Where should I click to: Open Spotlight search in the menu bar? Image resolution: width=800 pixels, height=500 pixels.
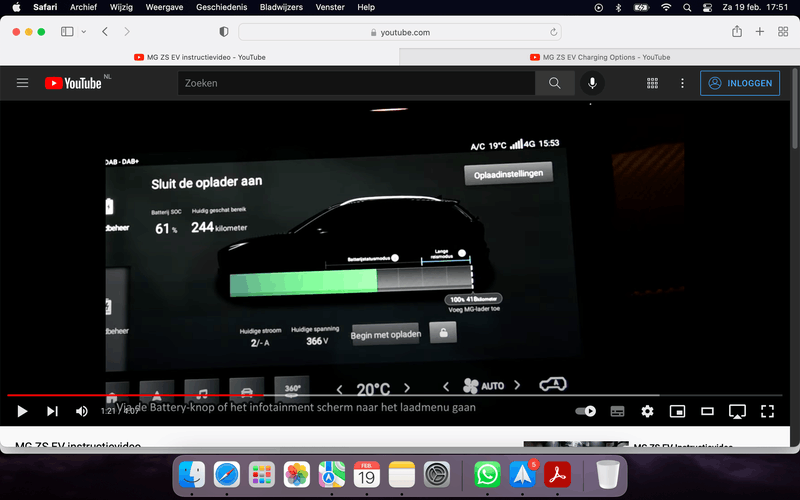687,7
